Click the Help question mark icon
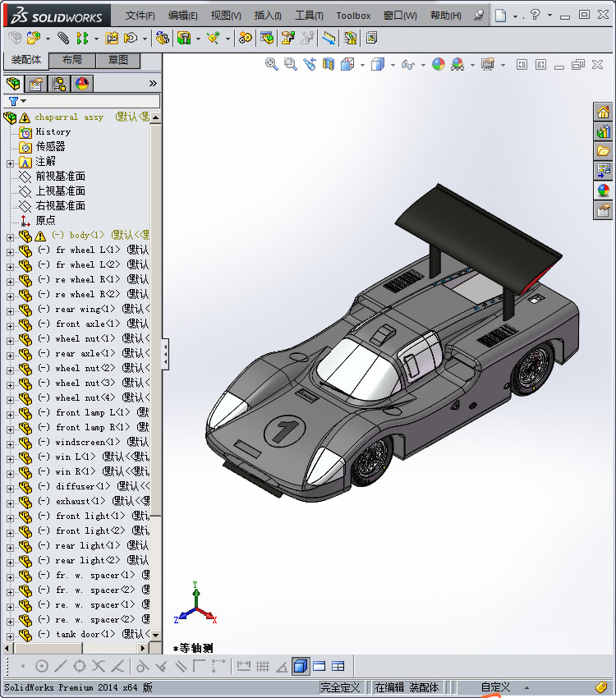This screenshot has width=616, height=698. 535,15
